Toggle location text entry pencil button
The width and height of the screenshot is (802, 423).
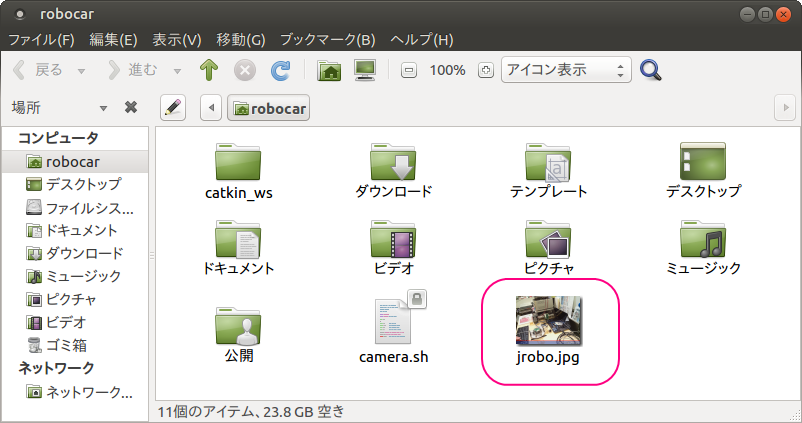click(x=173, y=108)
